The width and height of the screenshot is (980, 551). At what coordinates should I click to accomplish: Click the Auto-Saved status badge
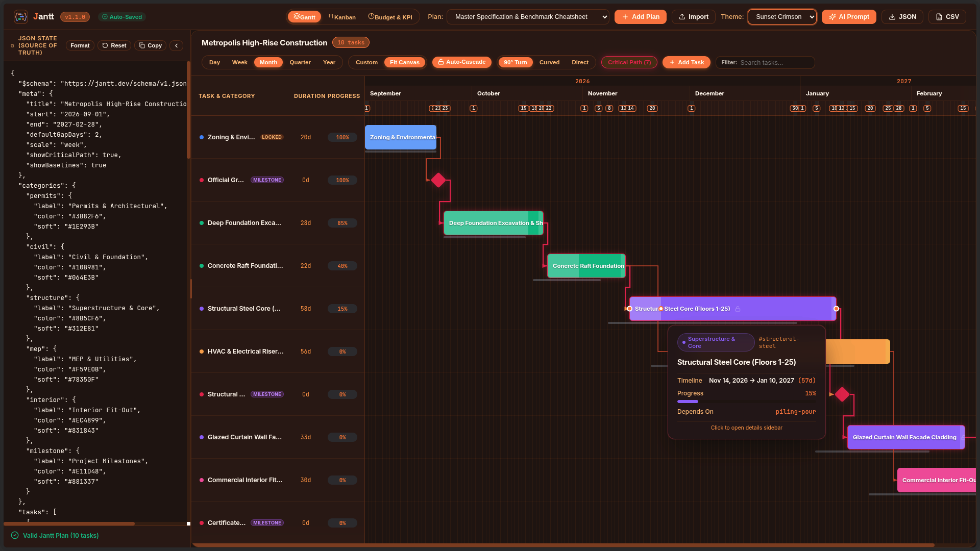tap(122, 17)
